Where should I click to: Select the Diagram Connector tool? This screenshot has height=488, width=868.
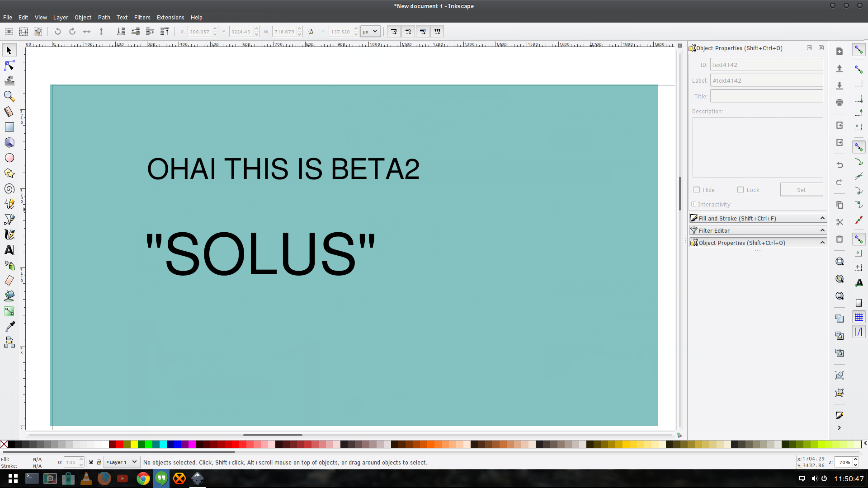tap(9, 342)
